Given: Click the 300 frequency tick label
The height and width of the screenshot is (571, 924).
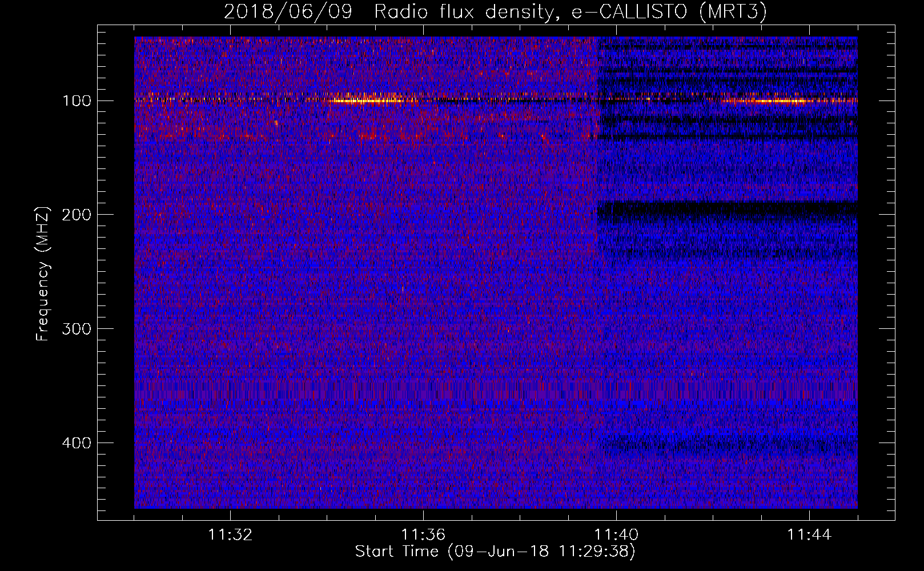Looking at the screenshot, I should (x=77, y=329).
